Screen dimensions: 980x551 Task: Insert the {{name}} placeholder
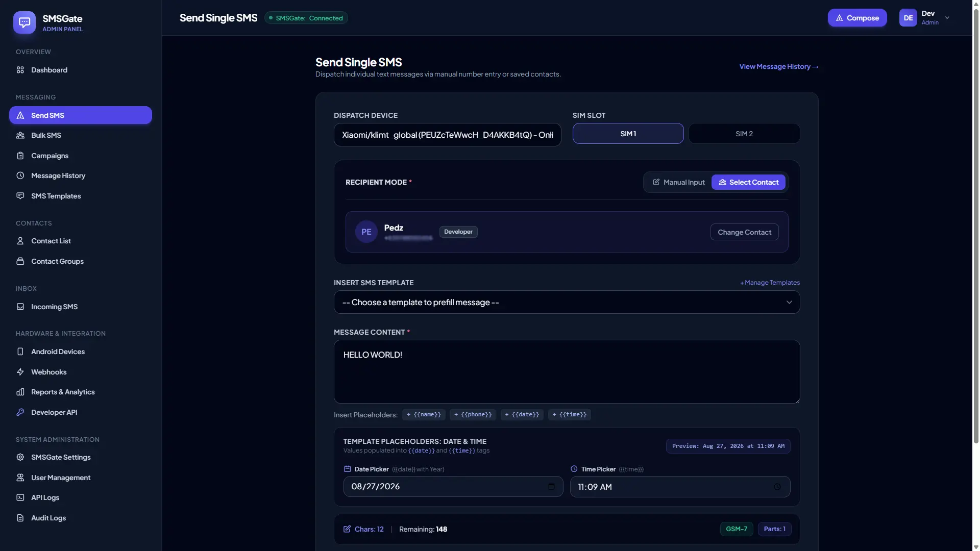click(x=424, y=415)
